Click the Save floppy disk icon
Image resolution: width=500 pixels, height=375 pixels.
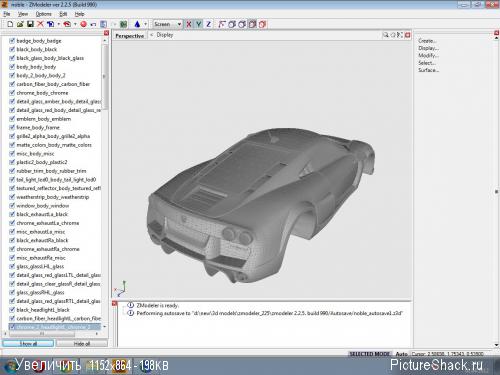30,24
